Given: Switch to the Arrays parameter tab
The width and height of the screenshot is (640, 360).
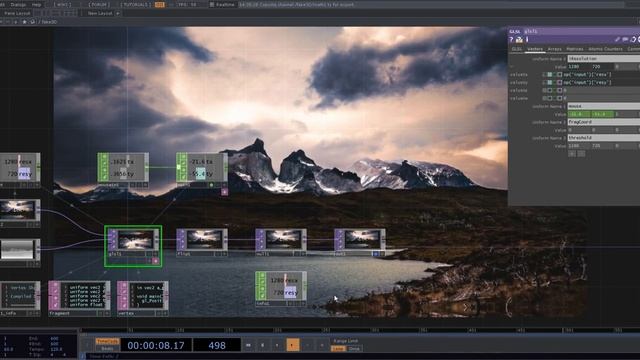Looking at the screenshot, I should (x=554, y=49).
